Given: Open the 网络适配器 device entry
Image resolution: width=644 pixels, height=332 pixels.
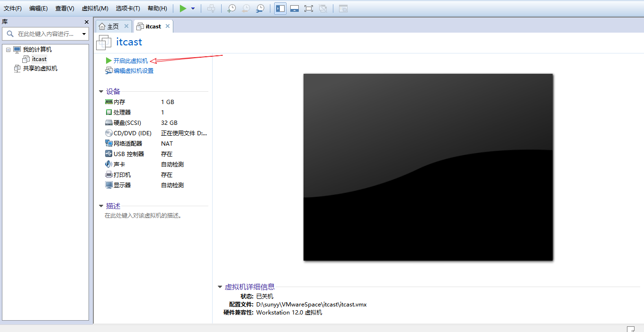Looking at the screenshot, I should [x=127, y=144].
